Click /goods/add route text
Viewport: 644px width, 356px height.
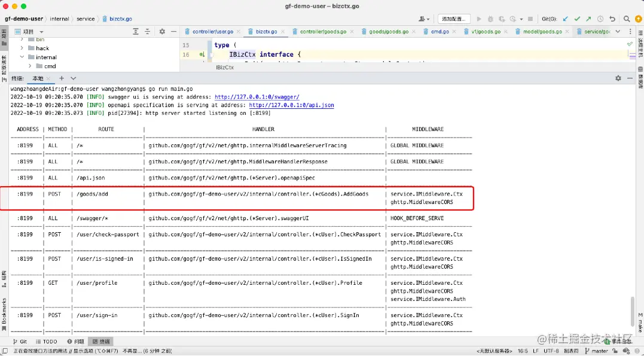pos(92,194)
